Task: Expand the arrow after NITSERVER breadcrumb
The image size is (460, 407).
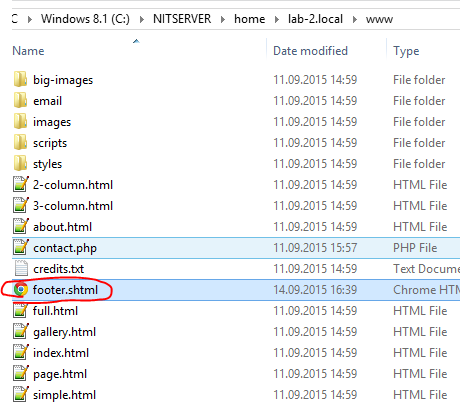Action: (x=223, y=19)
